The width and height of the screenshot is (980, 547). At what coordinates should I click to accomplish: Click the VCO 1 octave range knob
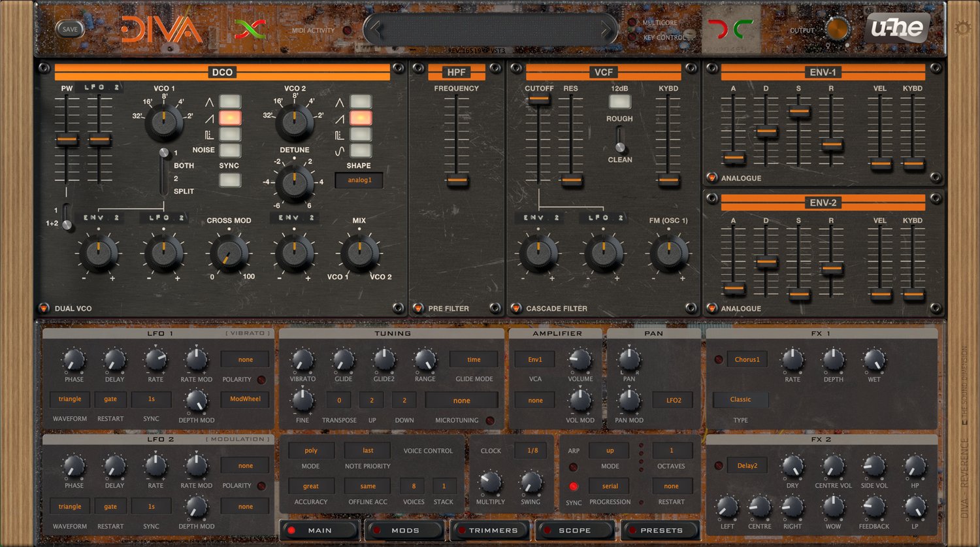coord(164,122)
